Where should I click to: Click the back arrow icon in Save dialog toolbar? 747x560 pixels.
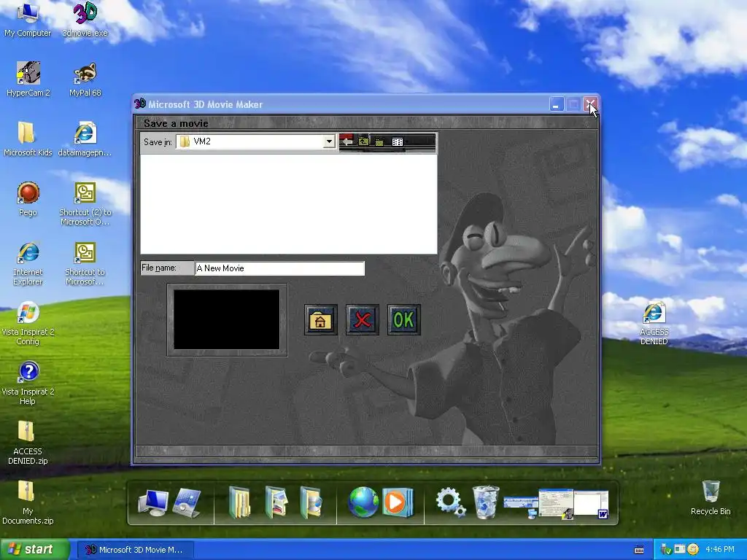pos(347,141)
